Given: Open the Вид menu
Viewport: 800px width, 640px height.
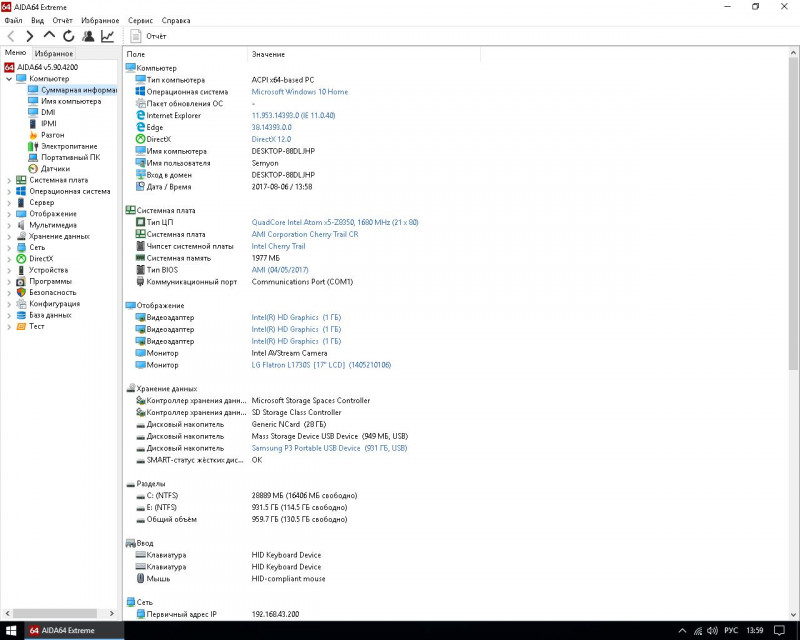Looking at the screenshot, I should [37, 20].
